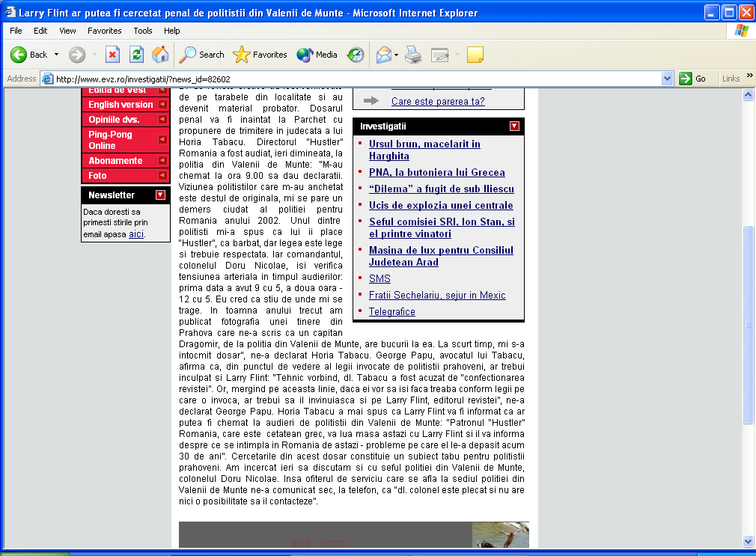This screenshot has height=556, width=756.
Task: Click the scrollbar up arrow
Action: [748, 94]
